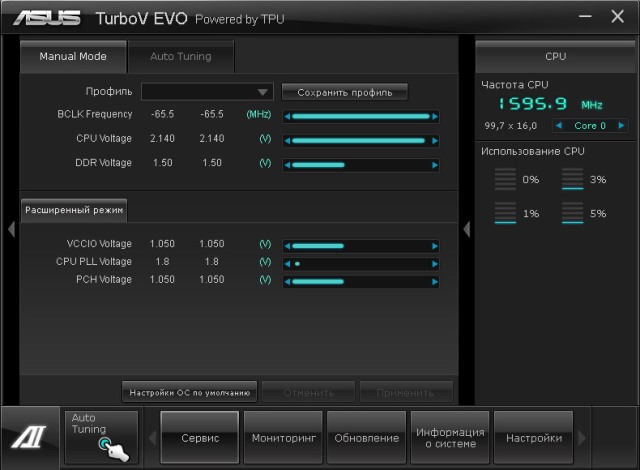Image resolution: width=640 pixels, height=470 pixels.
Task: Open the Профиль dropdown list
Action: (x=207, y=92)
